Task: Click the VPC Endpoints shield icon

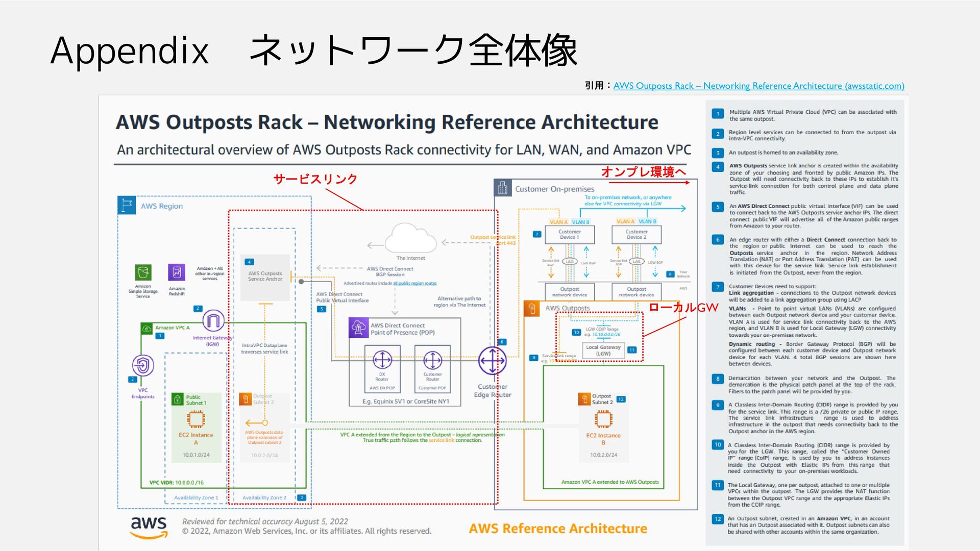Action: (143, 365)
